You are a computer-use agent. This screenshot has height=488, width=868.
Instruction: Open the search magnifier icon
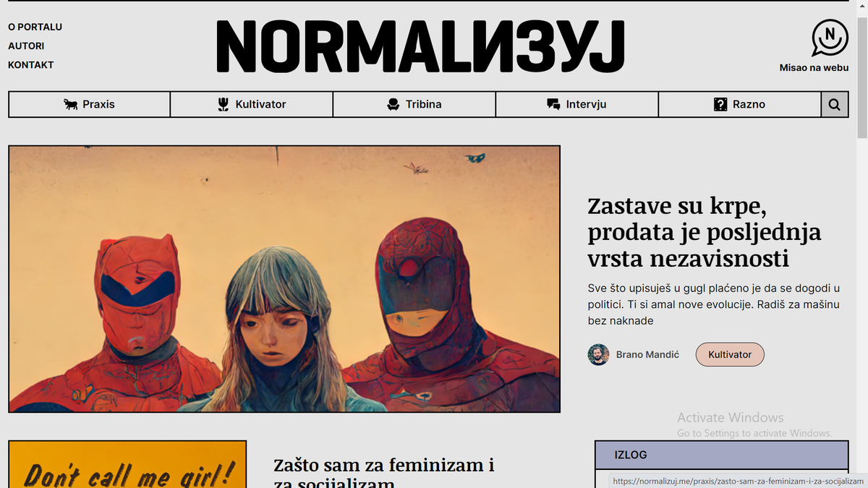pos(835,105)
